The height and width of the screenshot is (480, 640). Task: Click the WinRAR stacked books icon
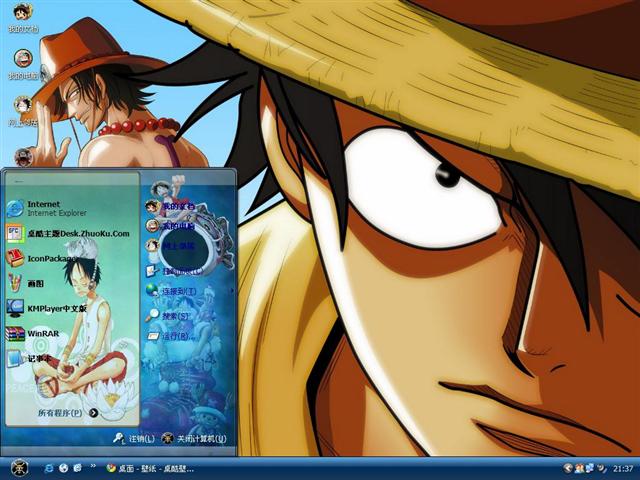pyautogui.click(x=15, y=333)
